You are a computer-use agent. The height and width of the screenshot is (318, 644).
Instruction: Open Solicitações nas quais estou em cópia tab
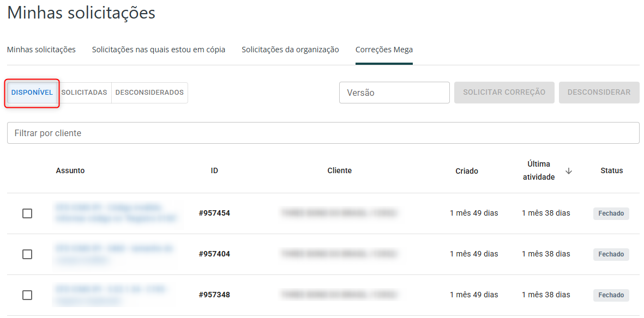click(x=159, y=50)
